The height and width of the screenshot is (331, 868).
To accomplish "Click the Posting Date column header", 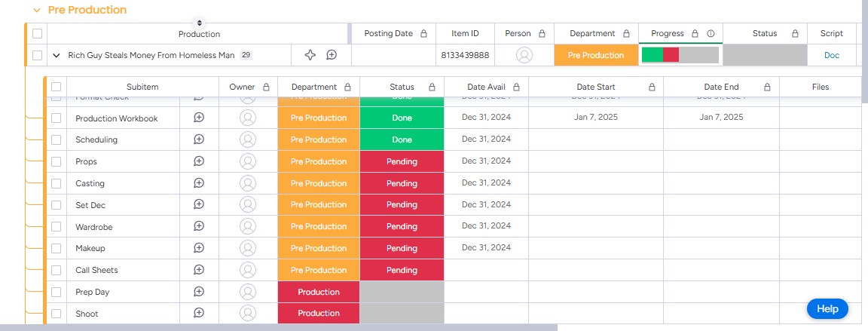I will tap(388, 34).
